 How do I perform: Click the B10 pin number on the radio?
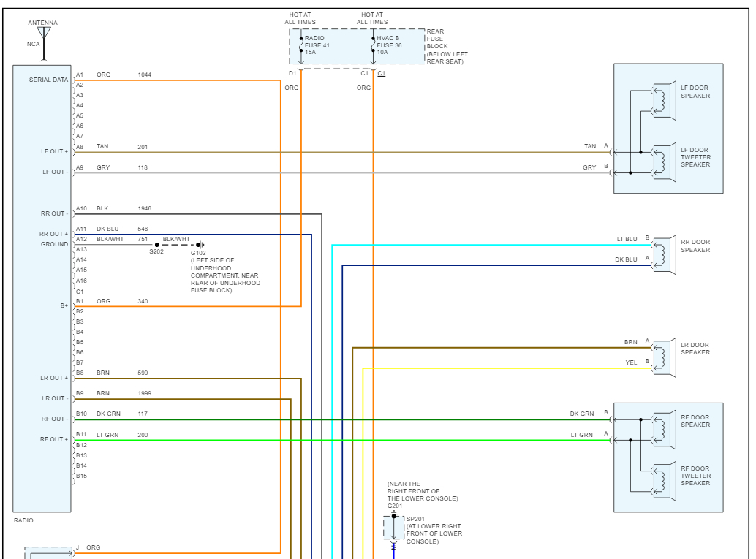[81, 414]
